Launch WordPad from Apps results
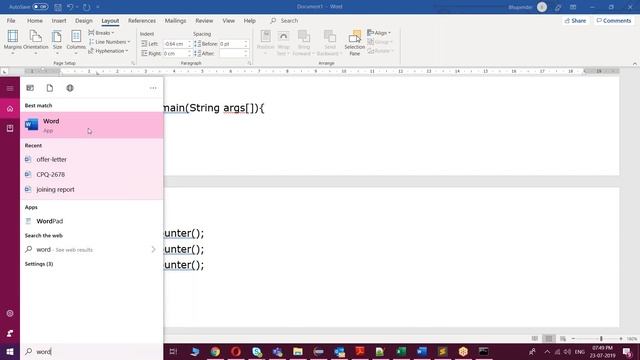 tap(92, 221)
